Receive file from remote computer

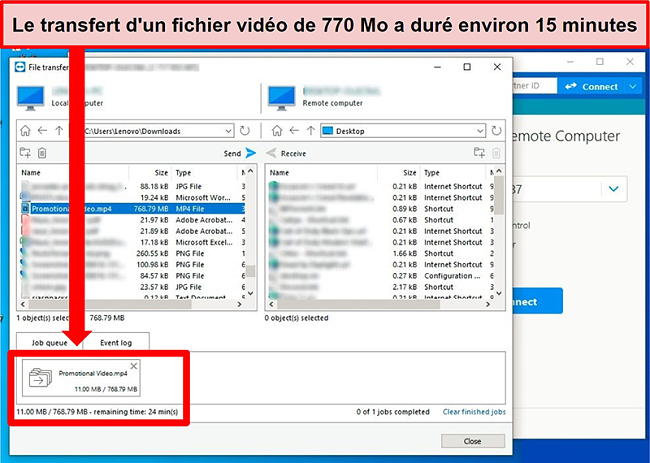(x=286, y=153)
